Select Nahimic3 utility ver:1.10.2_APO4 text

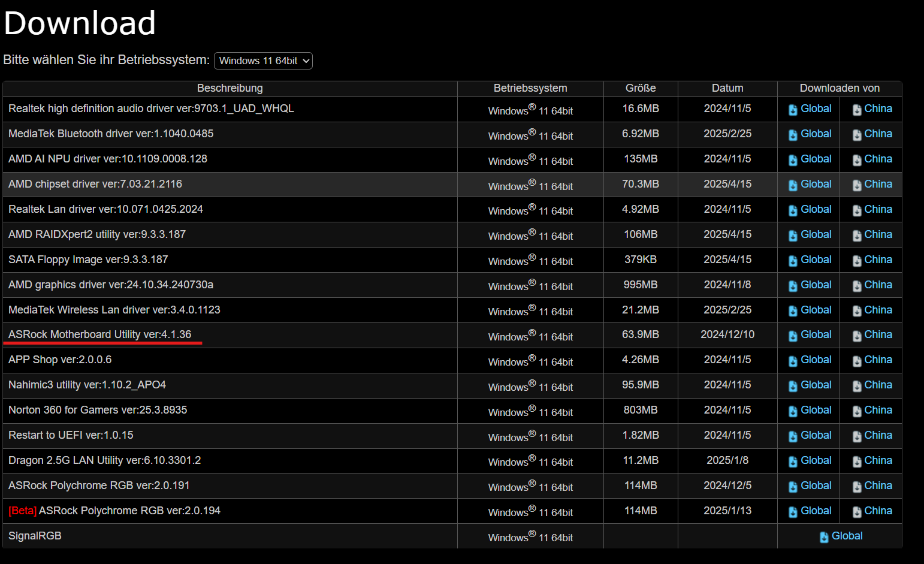(87, 385)
